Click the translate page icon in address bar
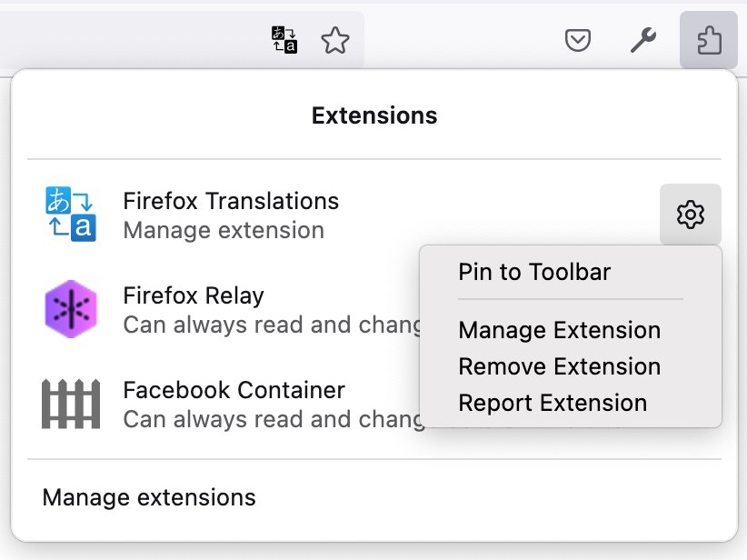 (284, 40)
